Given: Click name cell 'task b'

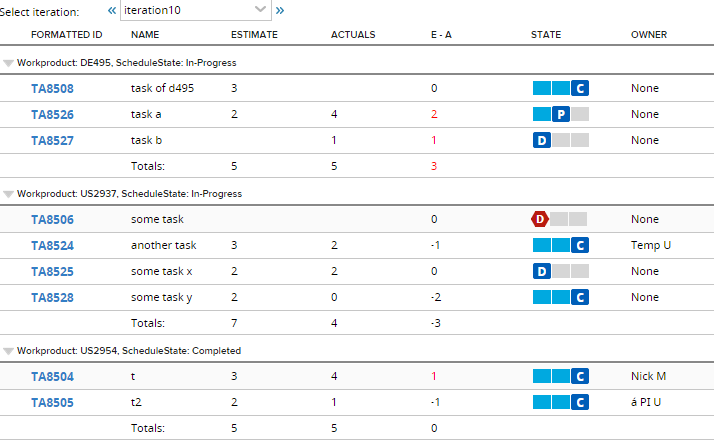Looking at the screenshot, I should (x=146, y=140).
